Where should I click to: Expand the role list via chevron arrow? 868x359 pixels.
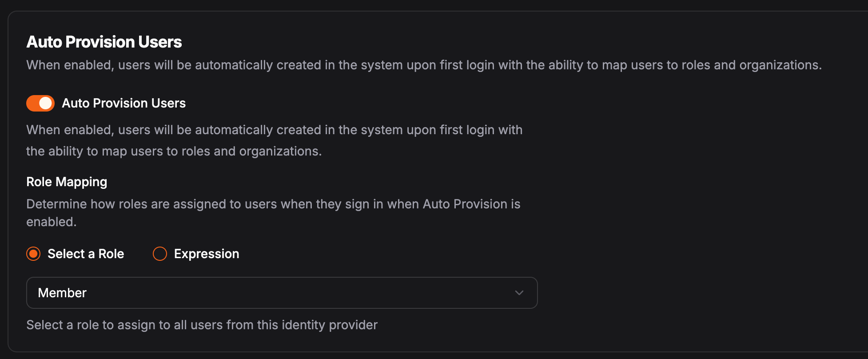(519, 293)
